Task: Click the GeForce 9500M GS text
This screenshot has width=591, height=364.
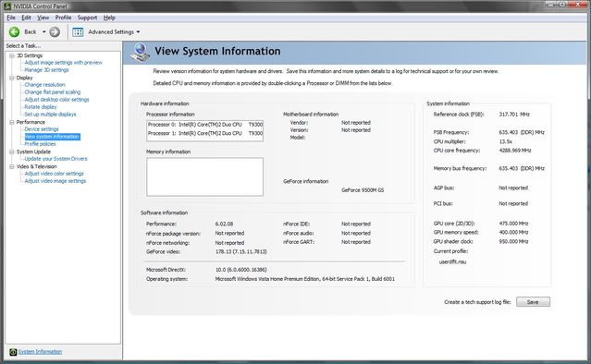Action: click(363, 190)
